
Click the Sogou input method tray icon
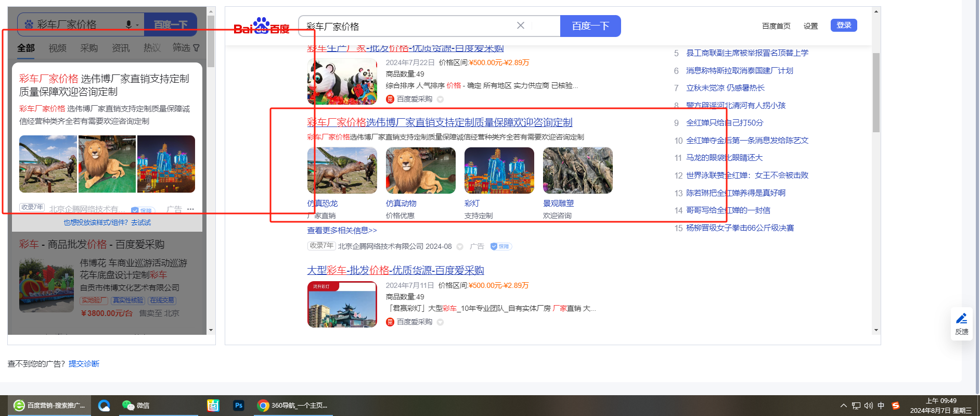[896, 406]
